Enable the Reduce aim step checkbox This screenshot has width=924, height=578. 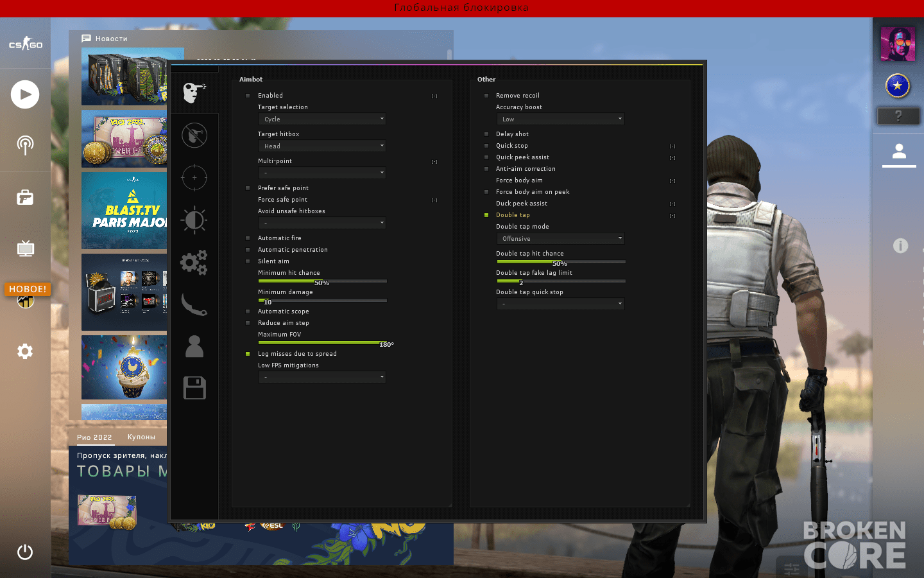click(x=248, y=323)
